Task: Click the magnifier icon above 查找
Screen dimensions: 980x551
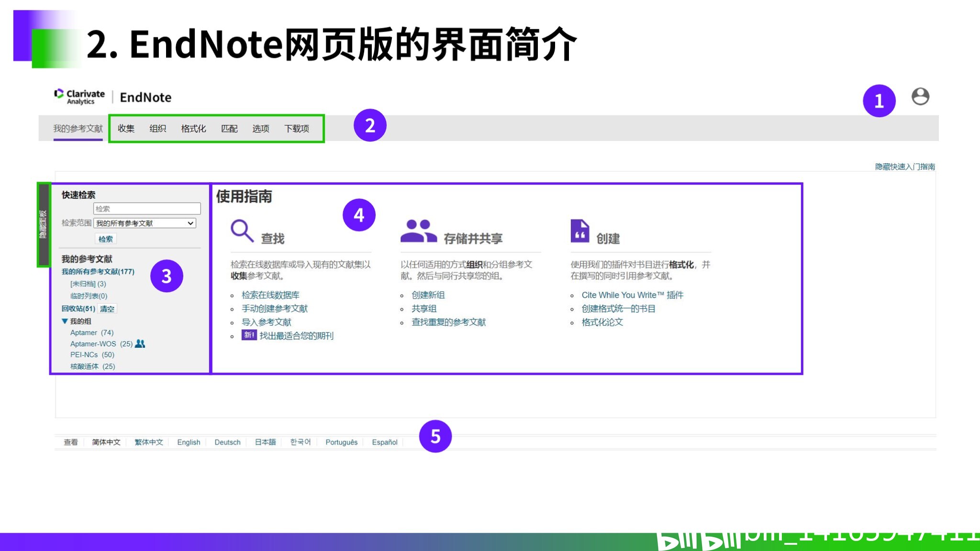Action: [242, 230]
